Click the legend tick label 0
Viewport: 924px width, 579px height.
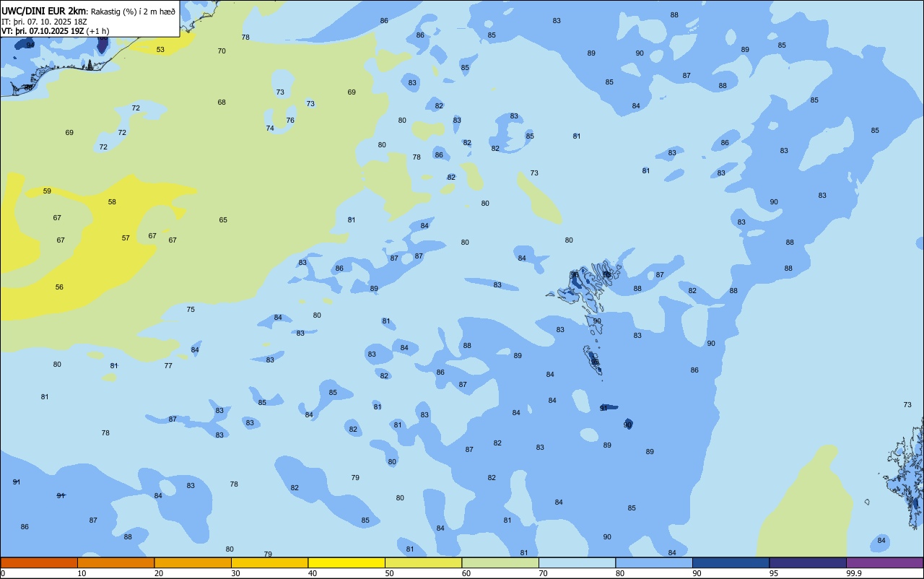(x=3, y=573)
